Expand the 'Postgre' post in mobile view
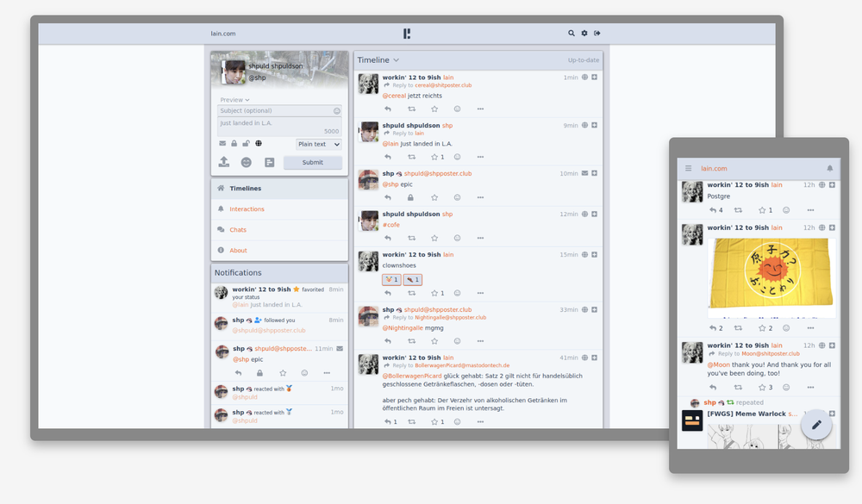The image size is (862, 504). click(x=833, y=185)
